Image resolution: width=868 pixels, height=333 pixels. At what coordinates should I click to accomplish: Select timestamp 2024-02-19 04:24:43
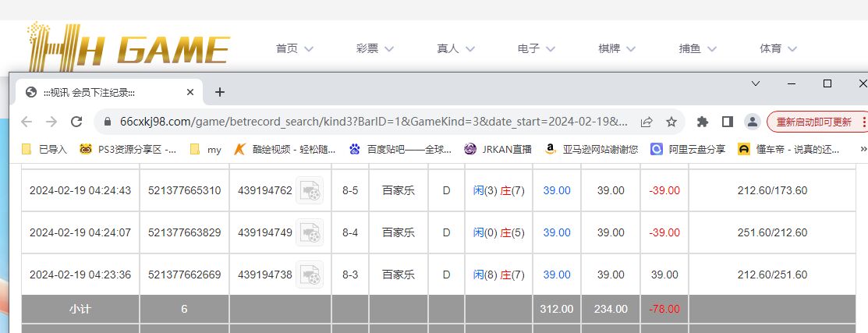(x=80, y=190)
